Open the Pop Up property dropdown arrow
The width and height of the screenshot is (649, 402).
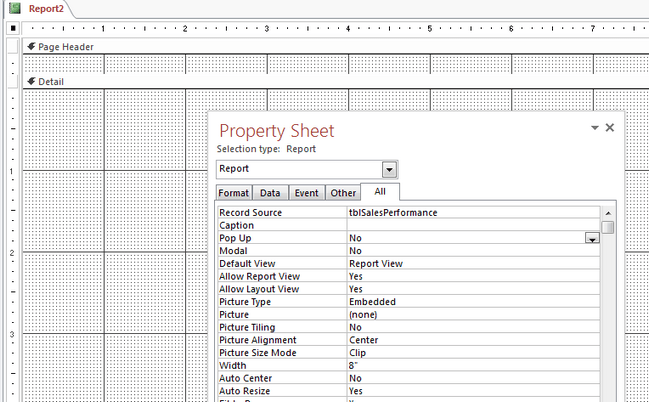click(x=592, y=238)
